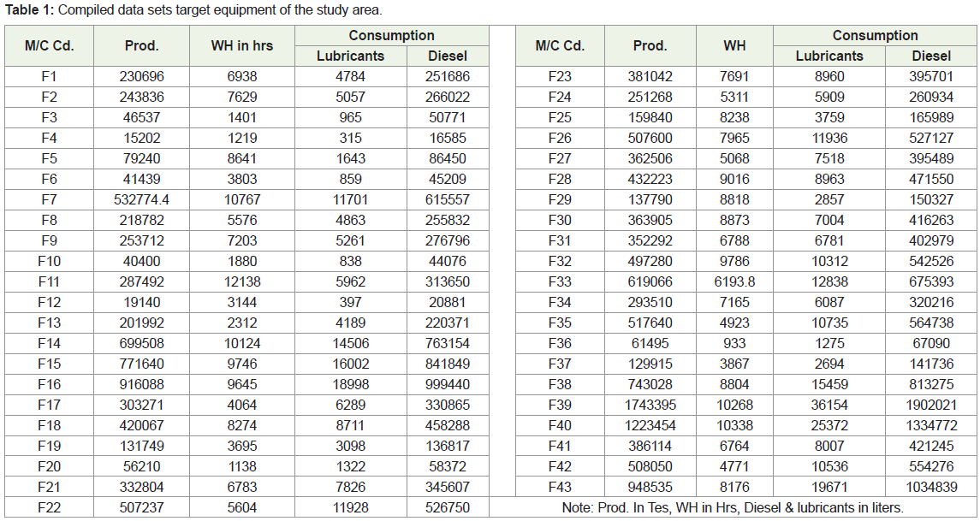The image size is (980, 521).
Task: Select the right Diesel subheader
Action: click(x=931, y=56)
